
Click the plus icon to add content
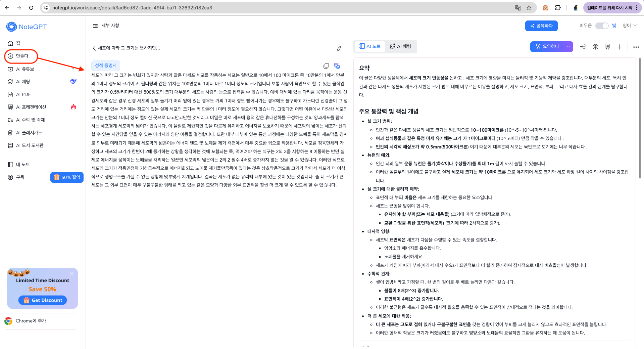click(620, 47)
